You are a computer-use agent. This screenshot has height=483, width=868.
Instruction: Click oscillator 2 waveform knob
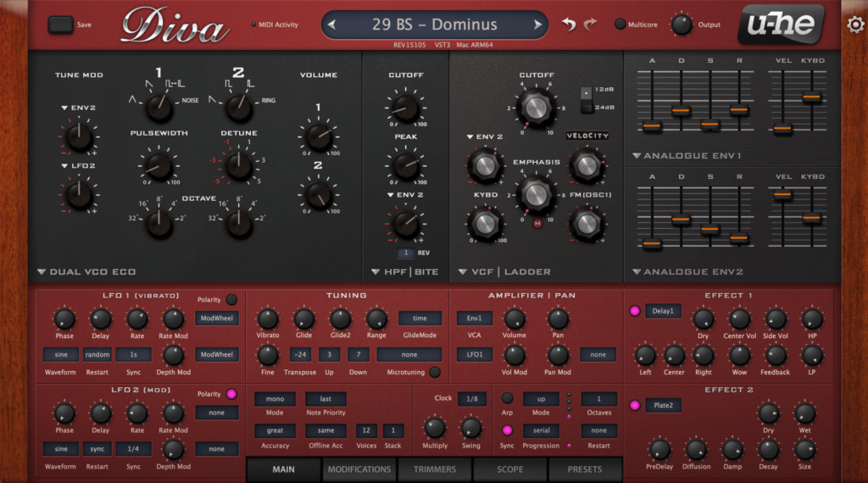pyautogui.click(x=238, y=106)
